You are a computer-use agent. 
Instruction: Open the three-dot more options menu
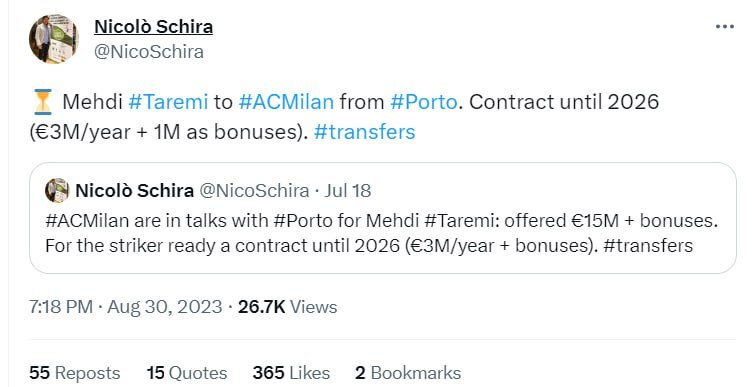[724, 27]
